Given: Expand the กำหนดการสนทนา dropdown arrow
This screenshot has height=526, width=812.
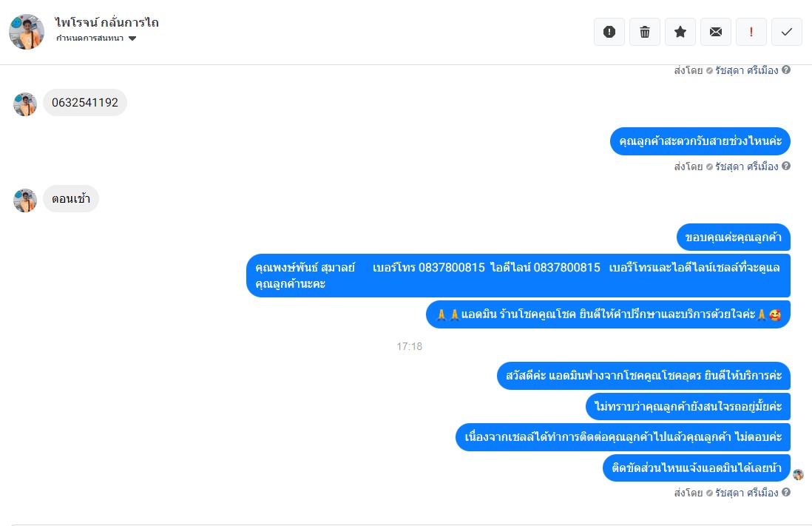Looking at the screenshot, I should pos(132,38).
